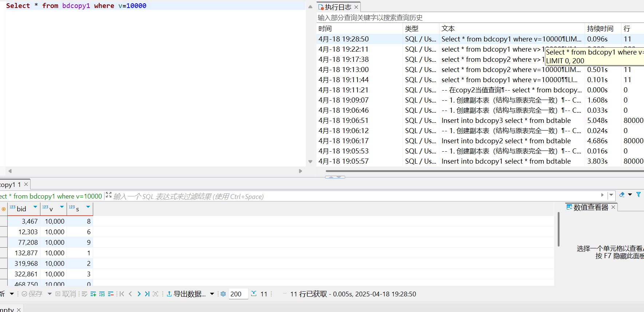The height and width of the screenshot is (312, 644).
Task: Click the expand filter panel icon
Action: (x=108, y=195)
